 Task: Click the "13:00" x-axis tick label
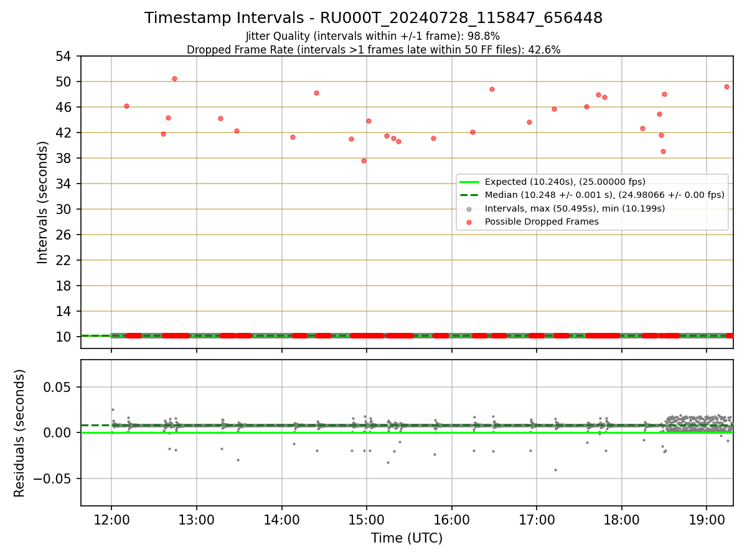tap(197, 520)
